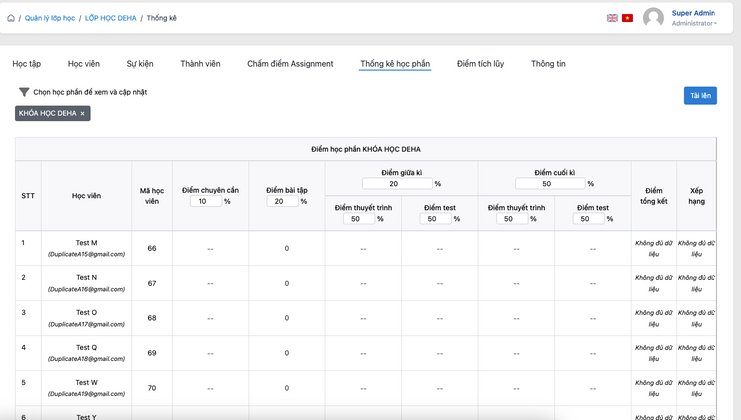This screenshot has height=420, width=741.
Task: Open Quản lý lớp học breadcrumb link
Action: (x=52, y=18)
